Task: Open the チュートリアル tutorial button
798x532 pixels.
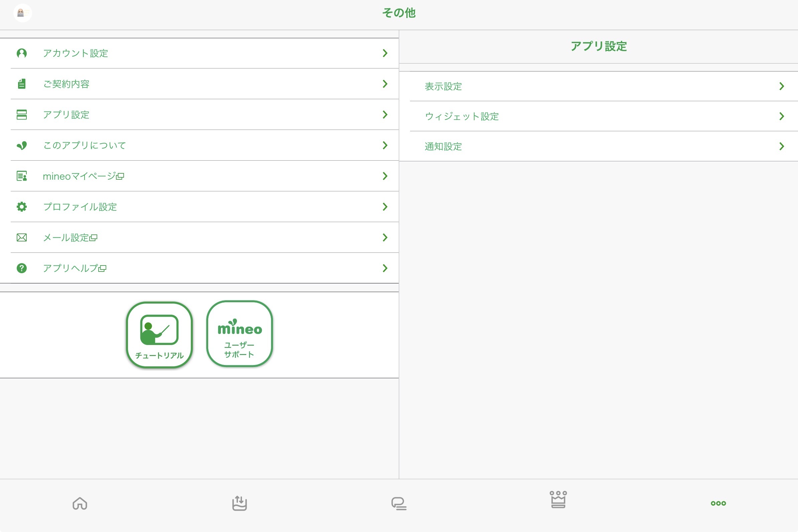Action: [x=159, y=335]
